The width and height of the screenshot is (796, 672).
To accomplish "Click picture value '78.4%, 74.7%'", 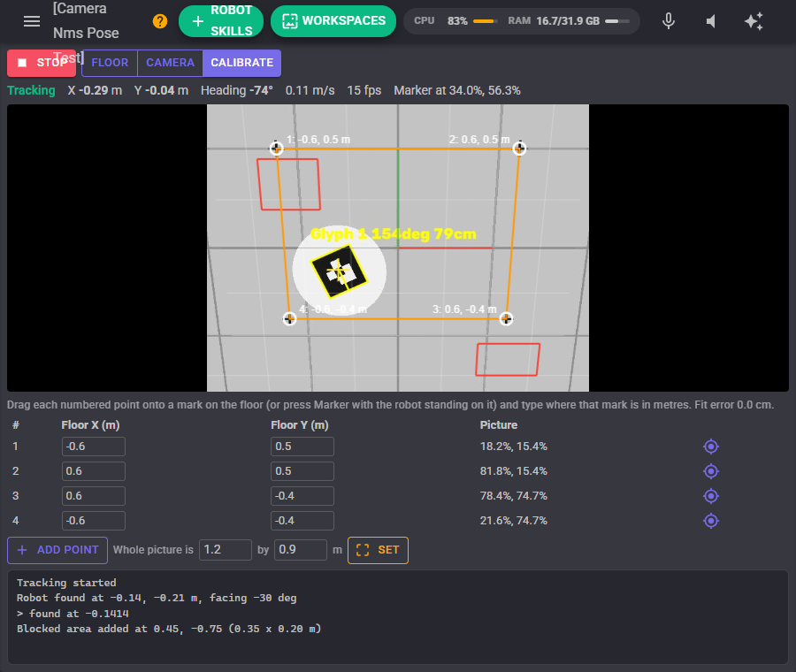I will click(514, 496).
